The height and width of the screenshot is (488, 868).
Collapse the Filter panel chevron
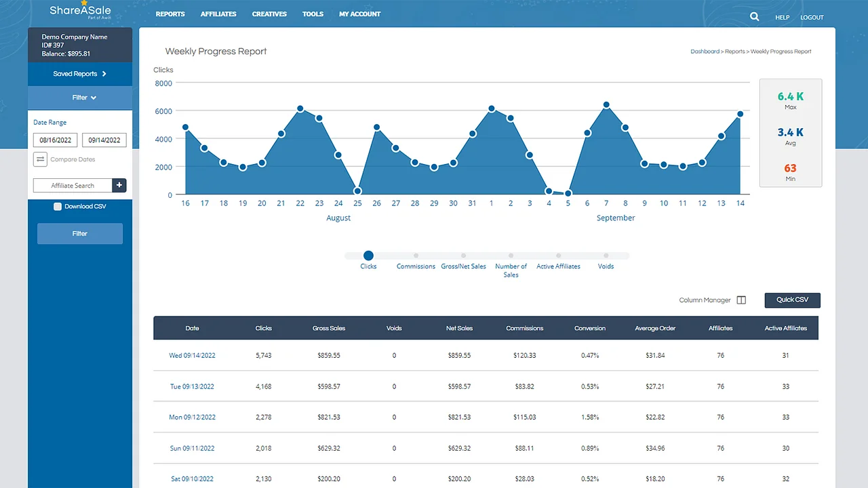click(x=94, y=97)
